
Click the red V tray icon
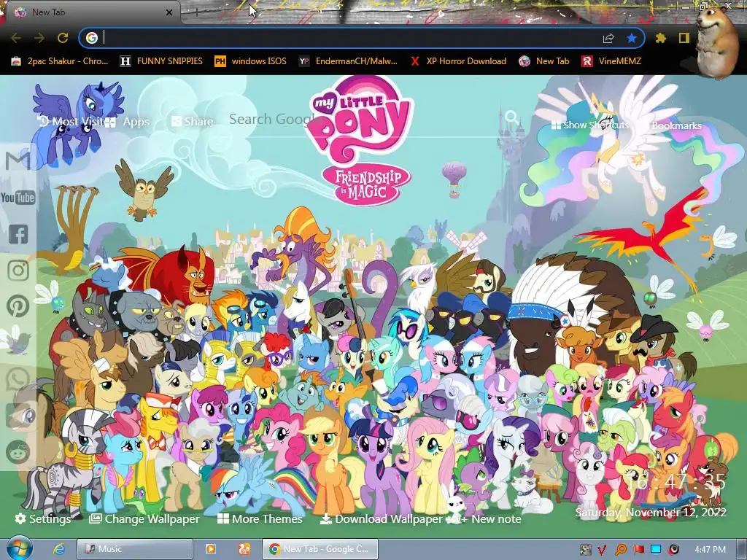click(603, 550)
